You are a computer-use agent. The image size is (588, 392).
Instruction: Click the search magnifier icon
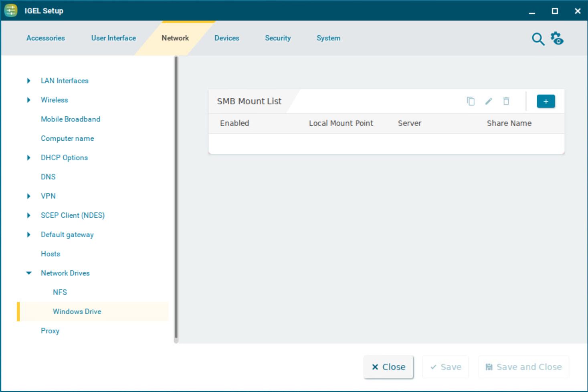click(x=537, y=39)
